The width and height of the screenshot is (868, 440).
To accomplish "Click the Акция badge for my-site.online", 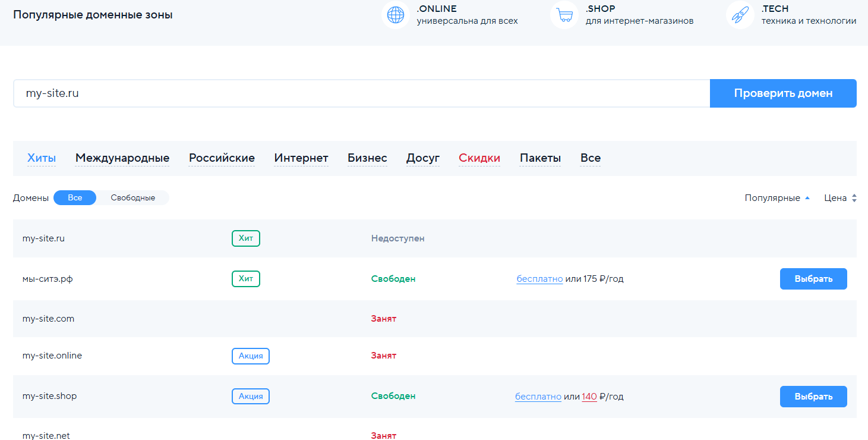I will tap(251, 356).
